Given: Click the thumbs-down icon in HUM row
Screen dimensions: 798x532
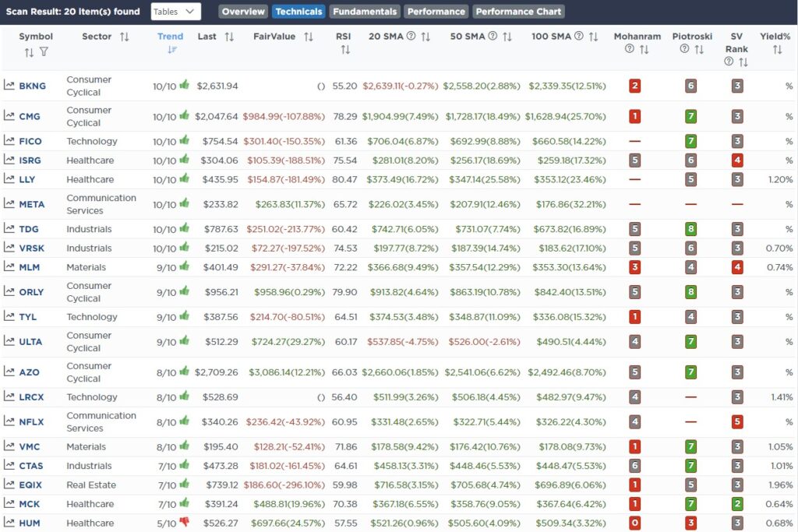Looking at the screenshot, I should point(185,523).
